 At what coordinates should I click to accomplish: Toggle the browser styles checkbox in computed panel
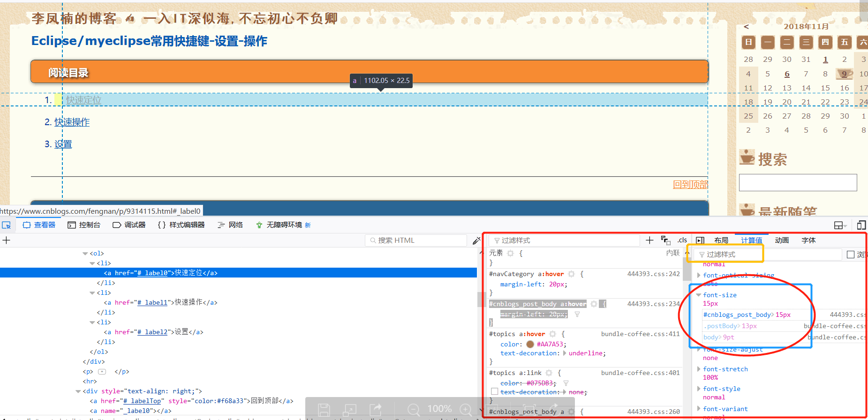[x=851, y=255]
